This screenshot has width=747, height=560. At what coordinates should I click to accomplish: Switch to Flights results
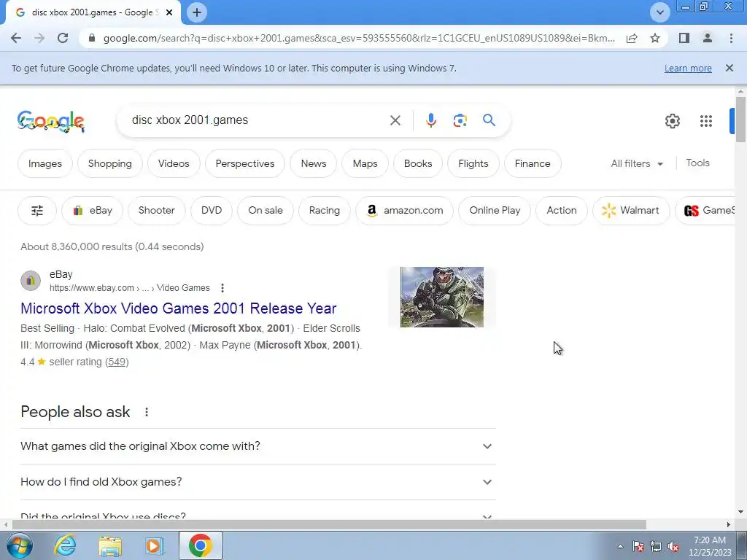tap(473, 163)
